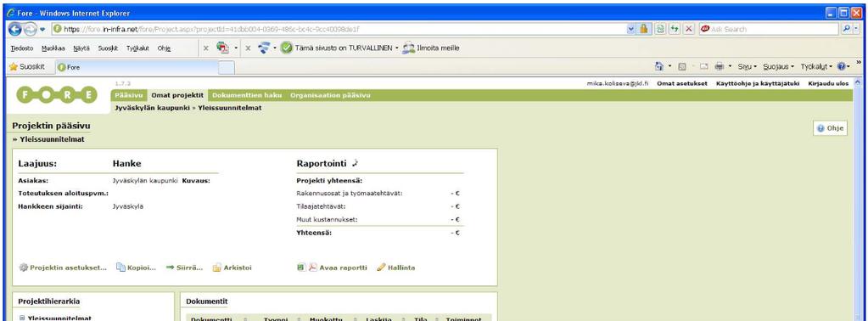Click the Siirrä green arrow icon
Image resolution: width=868 pixels, height=321 pixels.
(x=170, y=267)
